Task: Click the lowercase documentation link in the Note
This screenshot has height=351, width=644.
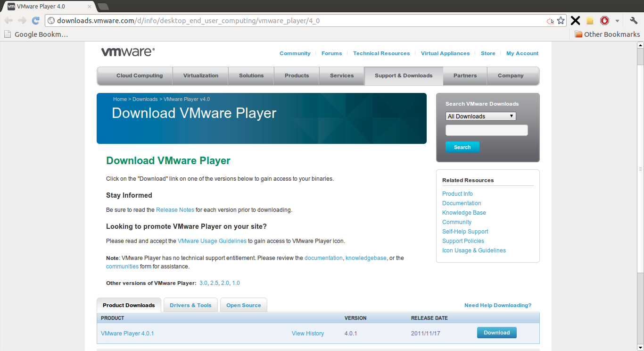Action: point(323,258)
